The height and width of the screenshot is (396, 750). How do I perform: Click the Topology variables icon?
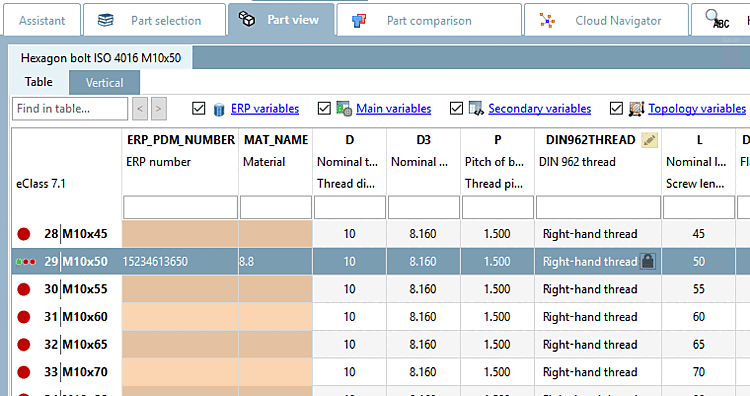pos(637,109)
